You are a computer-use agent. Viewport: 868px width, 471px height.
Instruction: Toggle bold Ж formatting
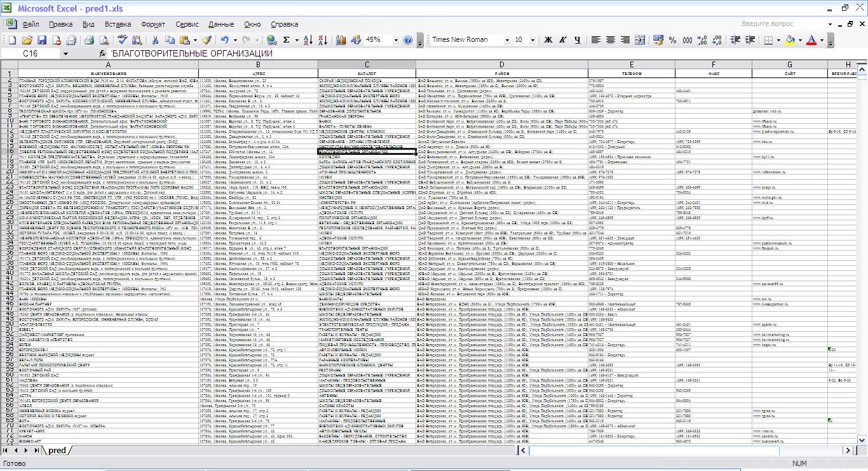coord(548,39)
